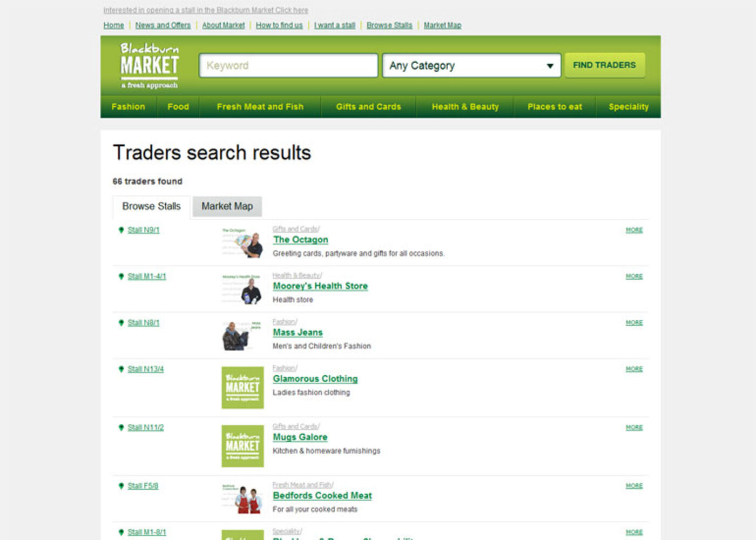Open the Health & Beauty menu item
Screen dimensions: 756x540
[x=465, y=107]
